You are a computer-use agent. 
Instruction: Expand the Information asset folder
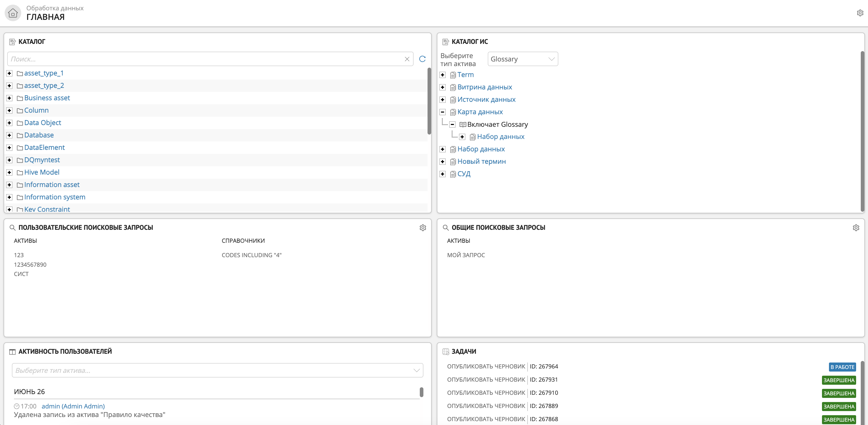pos(9,185)
